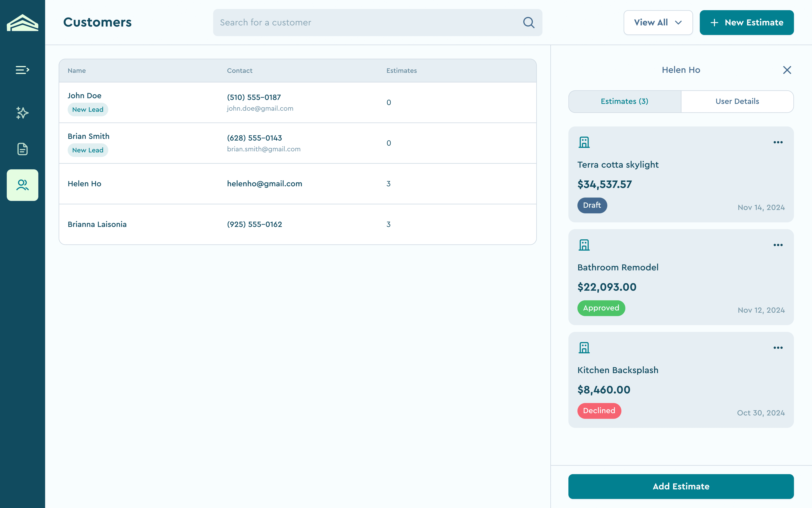Click the Estimates column header
812x508 pixels.
coord(402,70)
